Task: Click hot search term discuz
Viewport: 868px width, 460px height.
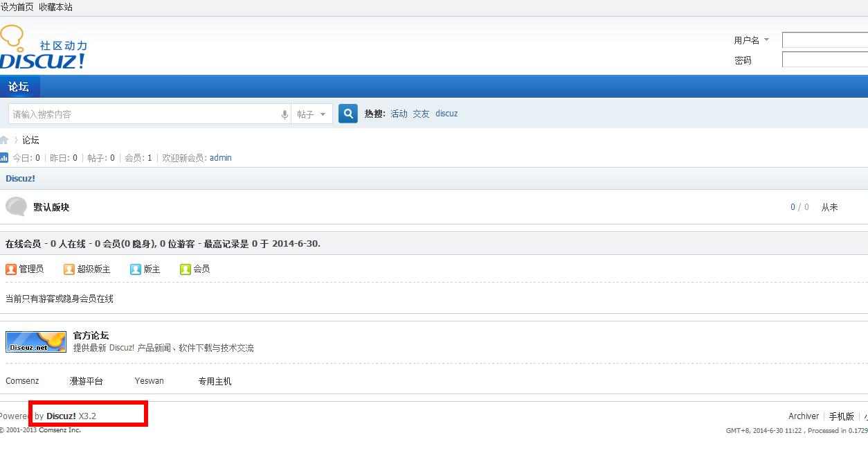Action: [446, 114]
